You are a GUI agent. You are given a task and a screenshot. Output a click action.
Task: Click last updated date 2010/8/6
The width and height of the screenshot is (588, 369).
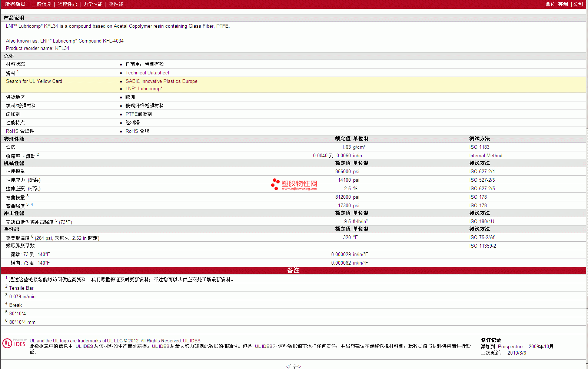pyautogui.click(x=516, y=353)
